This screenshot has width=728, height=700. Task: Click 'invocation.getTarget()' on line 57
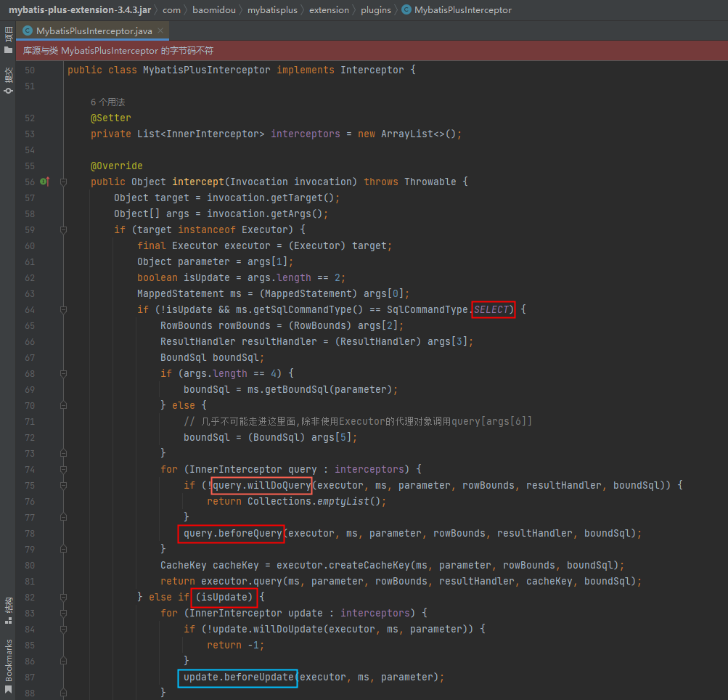(270, 198)
